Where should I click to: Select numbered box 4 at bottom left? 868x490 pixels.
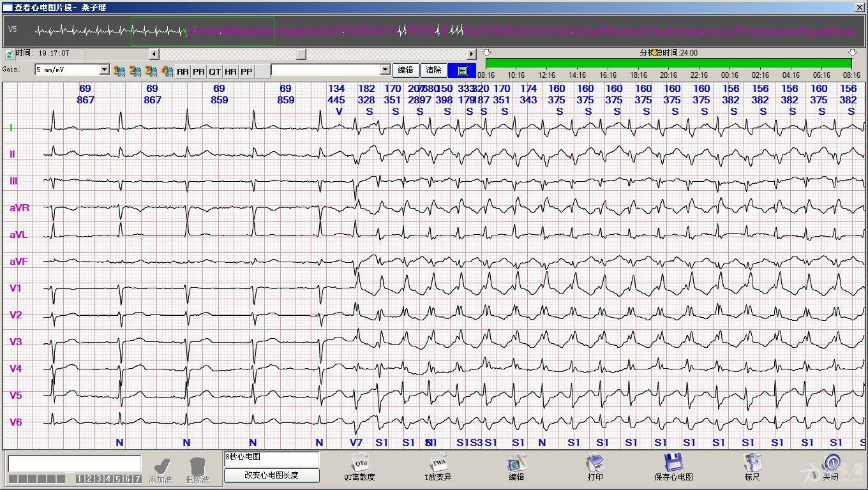tap(108, 479)
